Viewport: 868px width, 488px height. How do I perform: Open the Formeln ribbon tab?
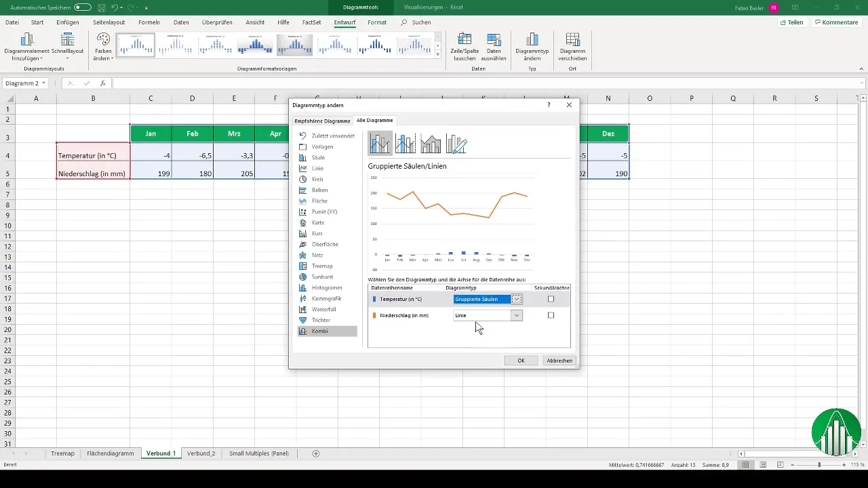(149, 22)
